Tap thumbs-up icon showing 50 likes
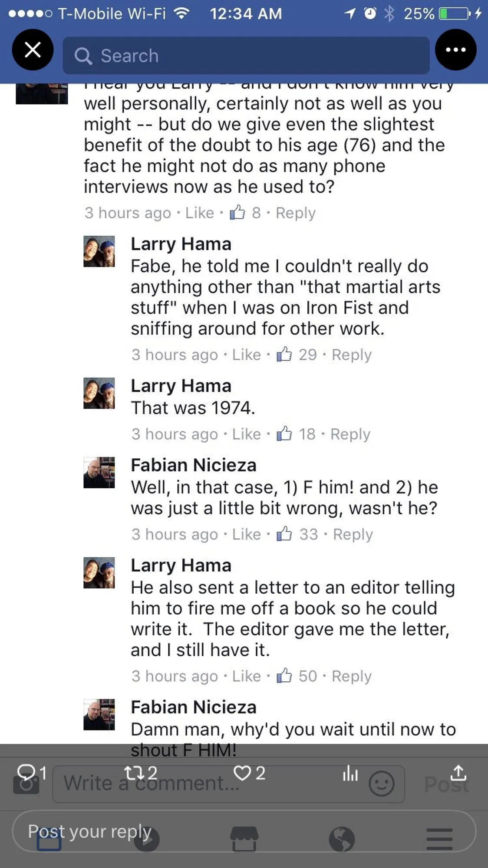488x868 pixels. click(284, 676)
